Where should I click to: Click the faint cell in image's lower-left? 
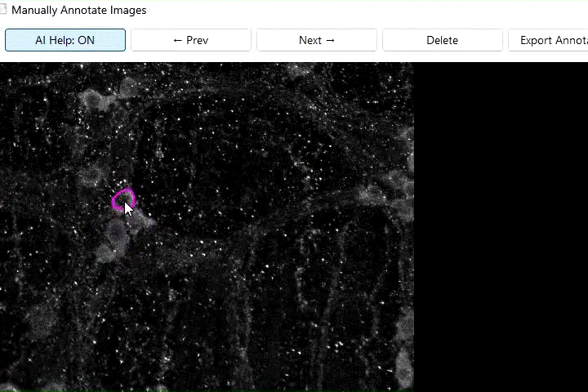(x=41, y=323)
